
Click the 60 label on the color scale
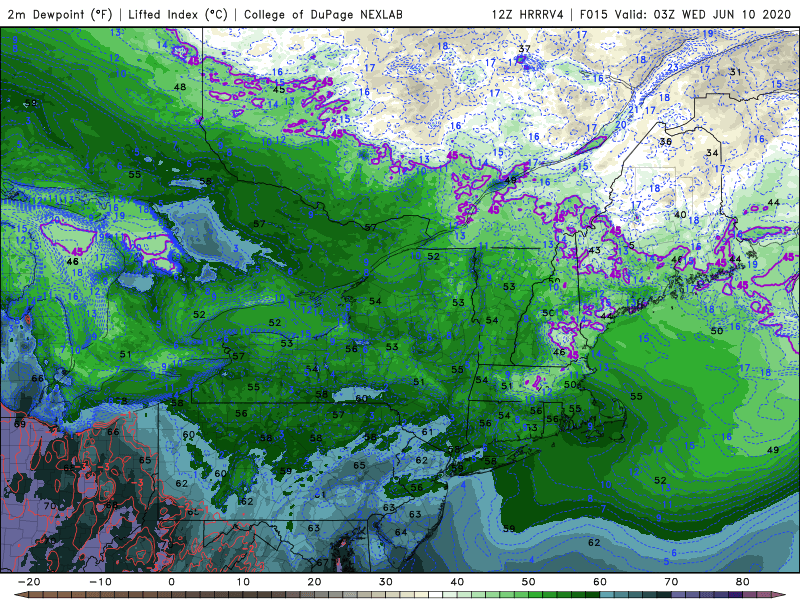pyautogui.click(x=600, y=582)
